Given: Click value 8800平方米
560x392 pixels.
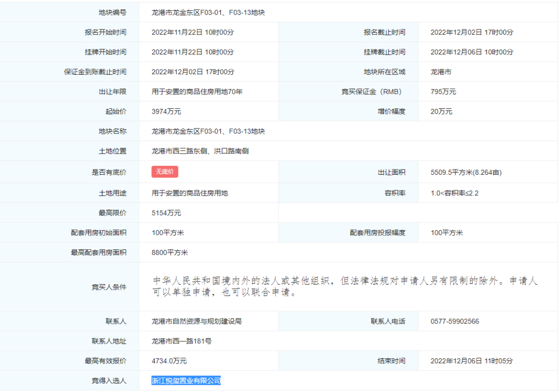Looking at the screenshot, I should (170, 253).
